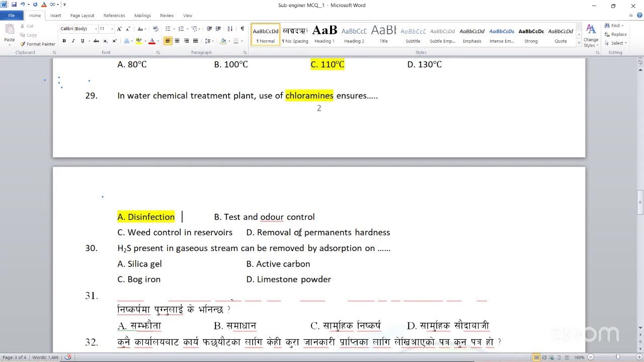This screenshot has height=362, width=644.
Task: Click the Clear Formatting icon
Action: pyautogui.click(x=155, y=29)
